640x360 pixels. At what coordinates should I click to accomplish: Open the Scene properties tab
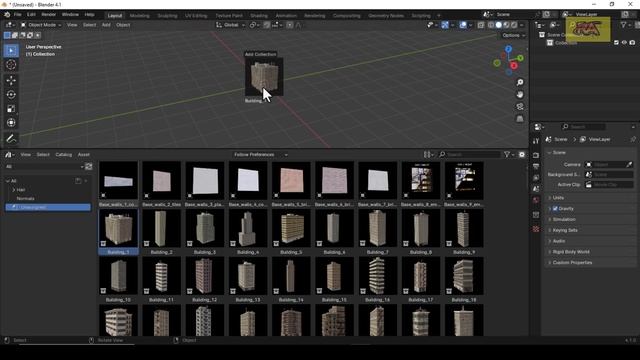[x=536, y=189]
